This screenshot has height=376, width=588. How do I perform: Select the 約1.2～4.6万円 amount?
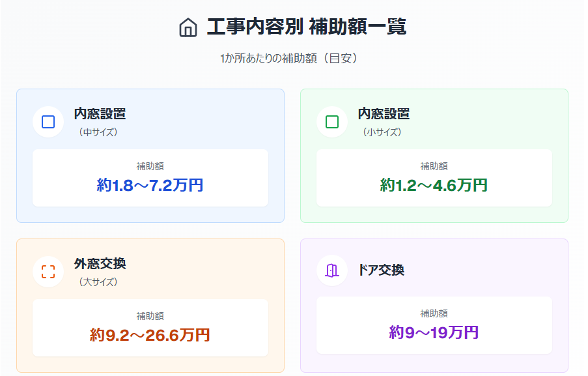pyautogui.click(x=434, y=186)
